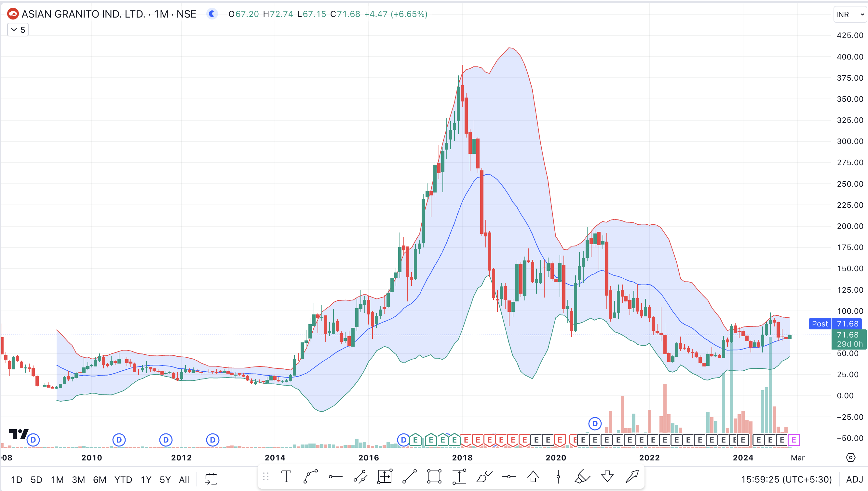Collapse the 5 indicators legend
The height and width of the screenshot is (491, 868).
[18, 30]
